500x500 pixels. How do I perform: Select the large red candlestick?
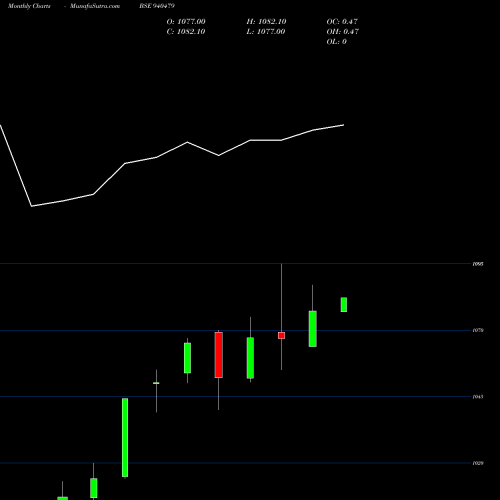pos(219,355)
